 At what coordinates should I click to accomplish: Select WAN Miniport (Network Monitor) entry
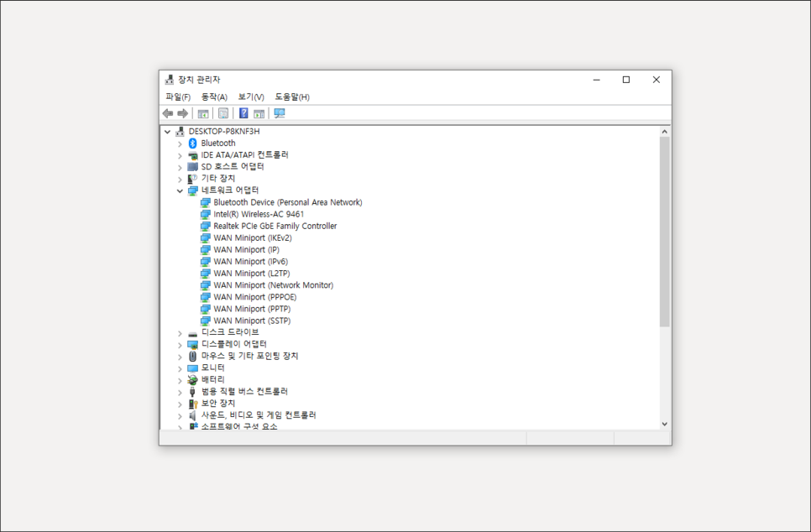pos(274,285)
